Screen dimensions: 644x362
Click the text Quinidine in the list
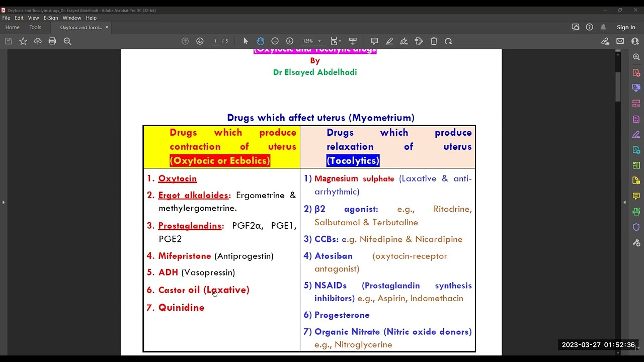pyautogui.click(x=181, y=308)
